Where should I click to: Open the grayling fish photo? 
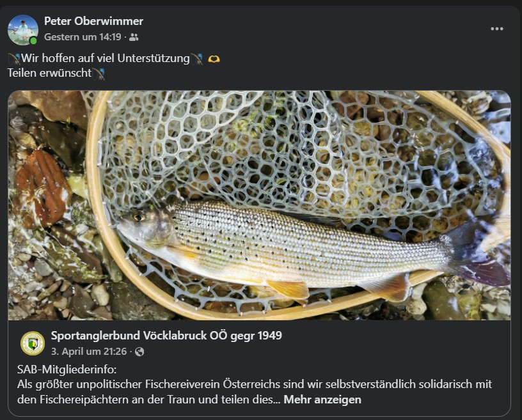(259, 205)
